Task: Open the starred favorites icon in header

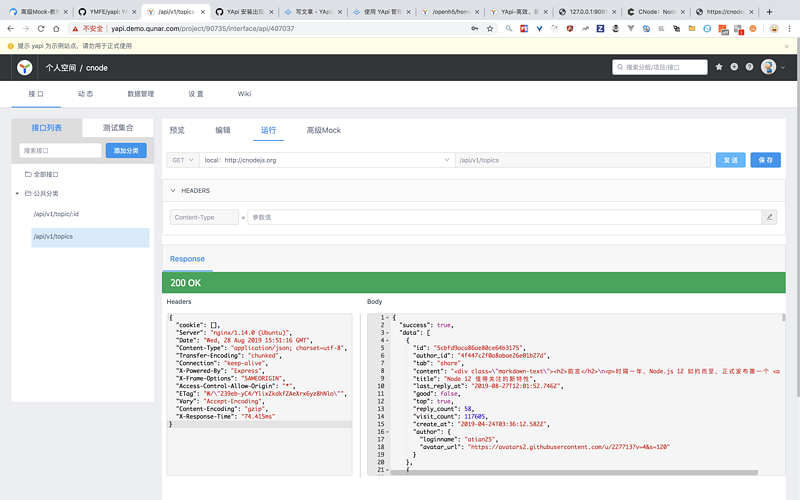Action: (x=720, y=67)
